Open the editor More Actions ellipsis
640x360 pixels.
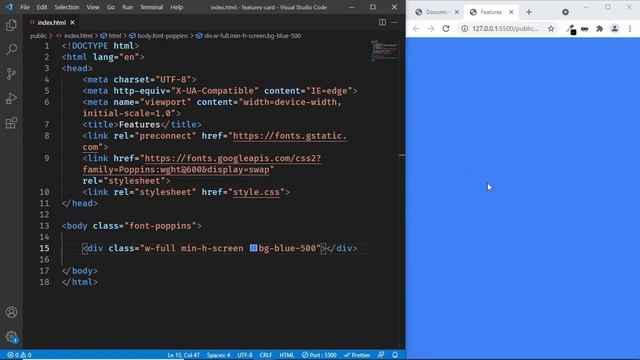tap(394, 22)
